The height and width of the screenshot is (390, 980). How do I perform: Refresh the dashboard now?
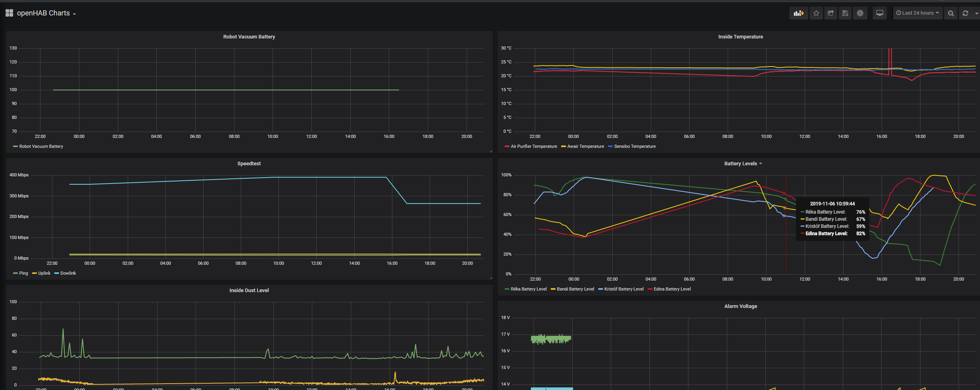(965, 13)
